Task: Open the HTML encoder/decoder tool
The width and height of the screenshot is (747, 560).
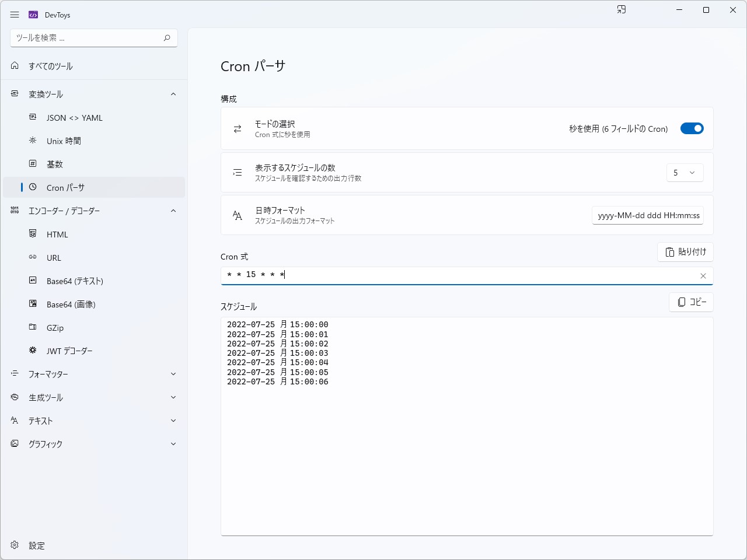Action: [57, 234]
